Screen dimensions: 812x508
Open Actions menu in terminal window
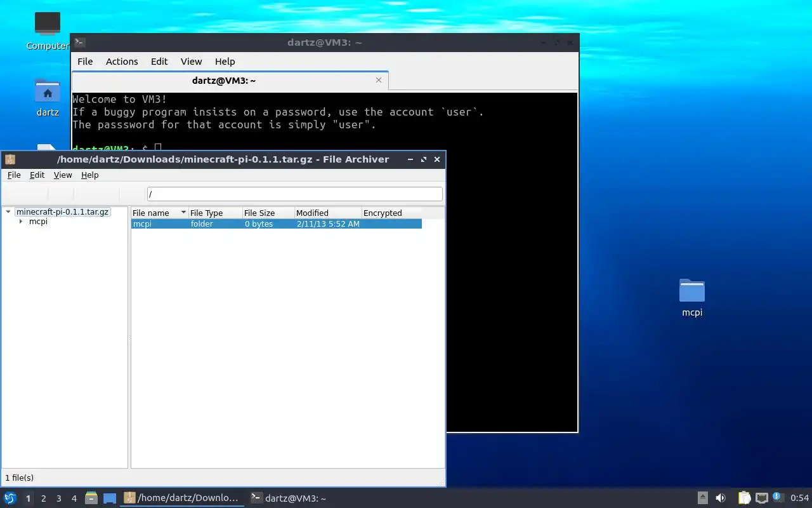(x=122, y=62)
